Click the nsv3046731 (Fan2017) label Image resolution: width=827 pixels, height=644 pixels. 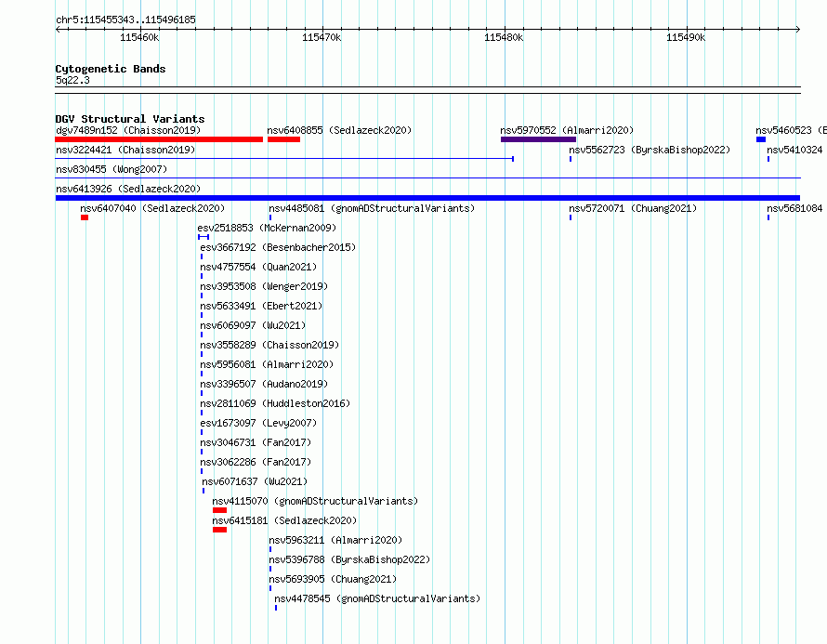(256, 442)
